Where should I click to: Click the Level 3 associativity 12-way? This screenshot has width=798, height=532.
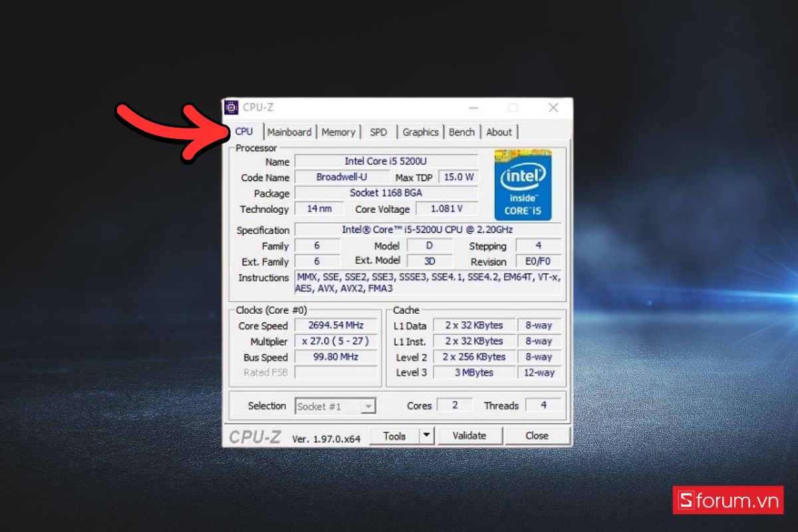tap(539, 372)
